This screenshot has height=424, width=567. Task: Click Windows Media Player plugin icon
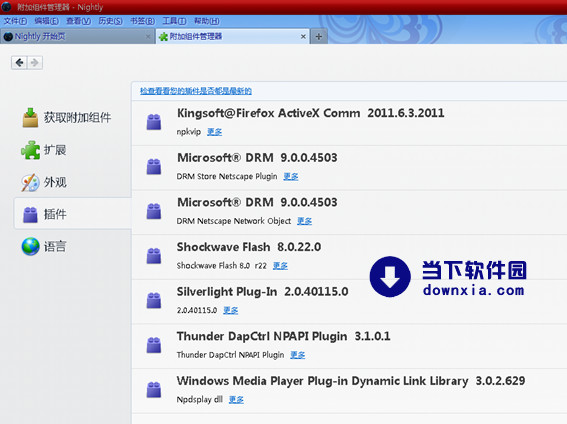tap(154, 390)
